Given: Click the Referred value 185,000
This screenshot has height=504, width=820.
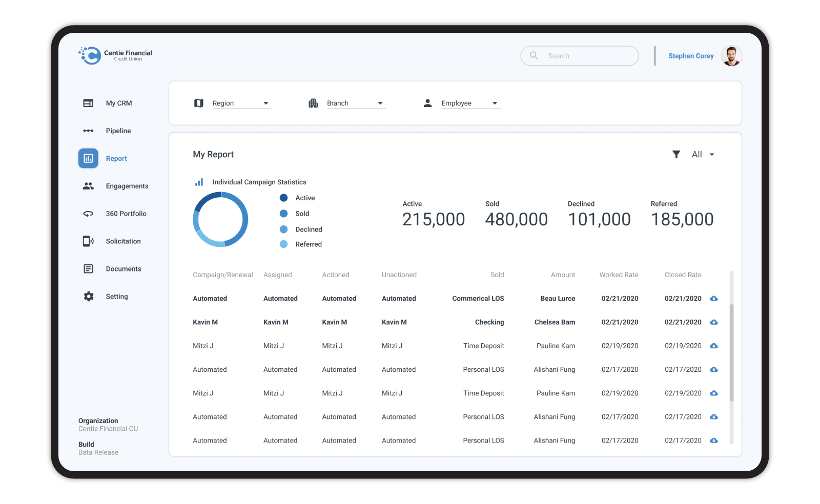Looking at the screenshot, I should point(682,219).
